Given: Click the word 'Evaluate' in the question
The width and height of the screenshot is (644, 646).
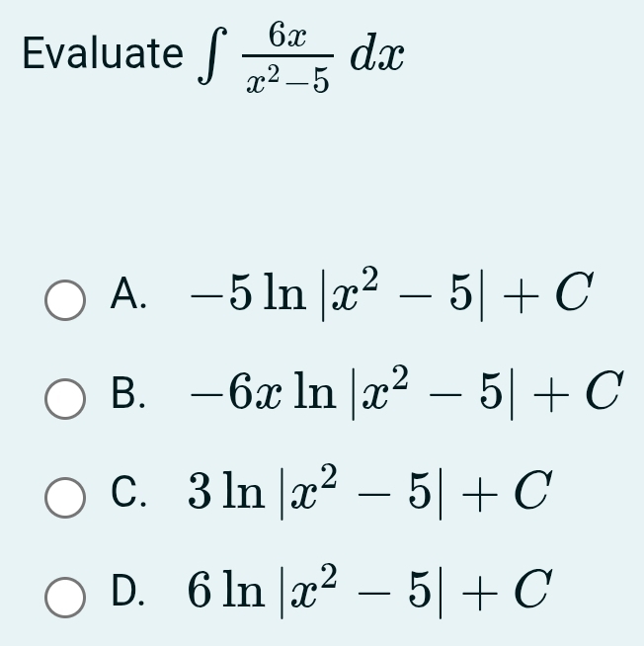Looking at the screenshot, I should [x=101, y=54].
